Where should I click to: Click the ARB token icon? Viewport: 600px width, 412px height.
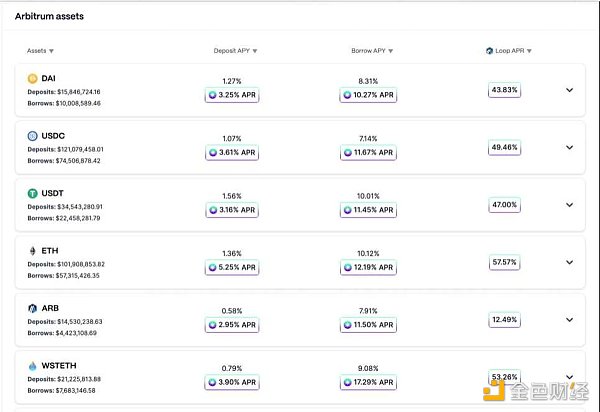32,308
